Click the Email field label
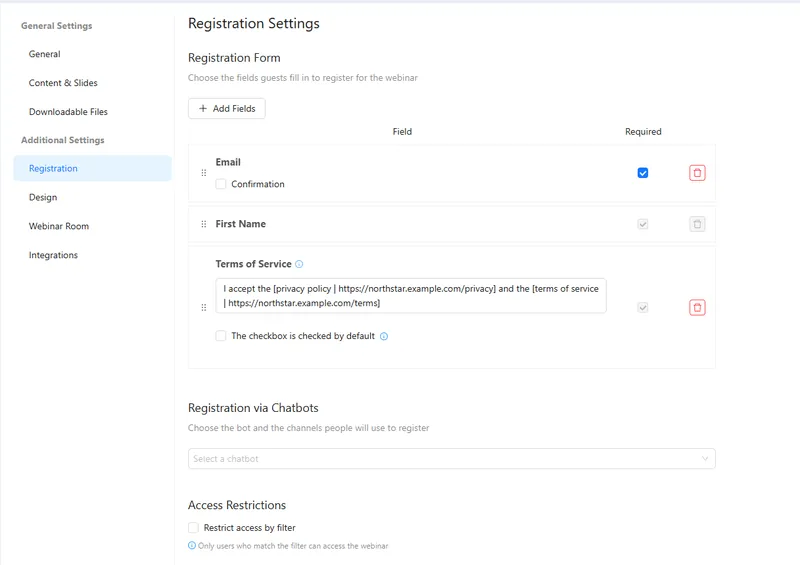Image resolution: width=800 pixels, height=565 pixels. pyautogui.click(x=228, y=162)
